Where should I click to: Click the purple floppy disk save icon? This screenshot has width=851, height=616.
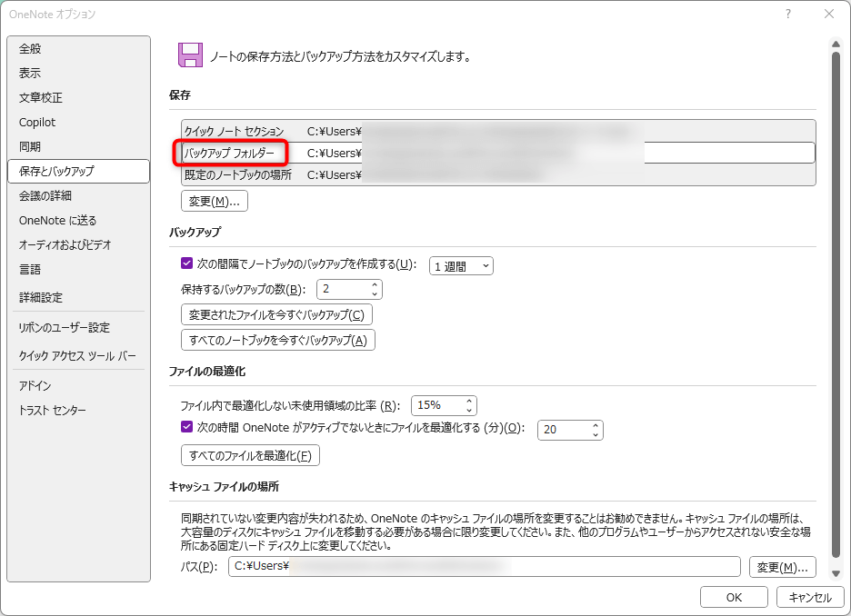(x=190, y=55)
